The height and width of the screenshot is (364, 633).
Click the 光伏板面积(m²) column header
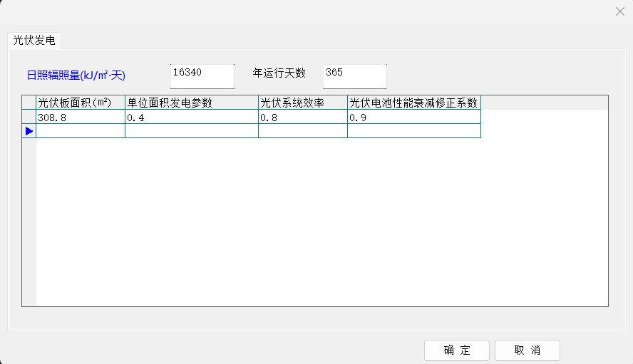tap(81, 103)
